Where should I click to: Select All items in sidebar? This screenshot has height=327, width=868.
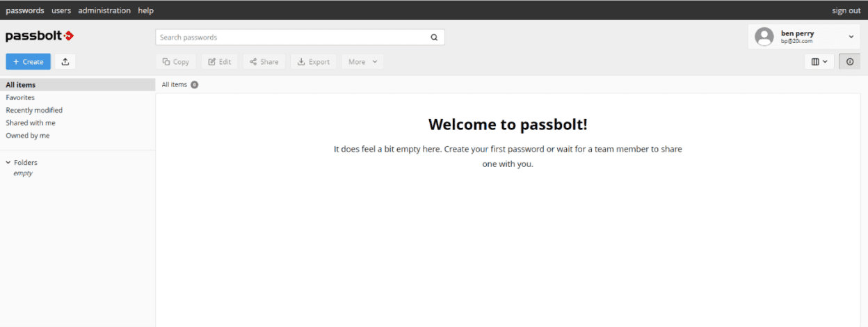77,85
